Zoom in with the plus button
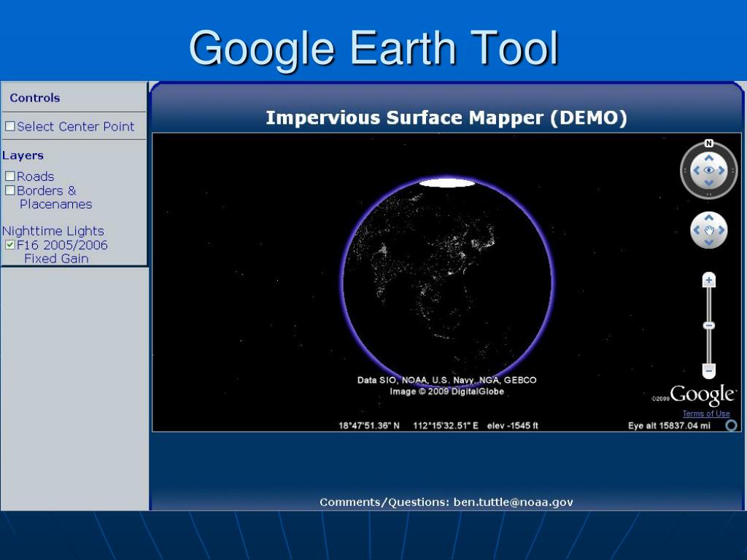 click(709, 280)
